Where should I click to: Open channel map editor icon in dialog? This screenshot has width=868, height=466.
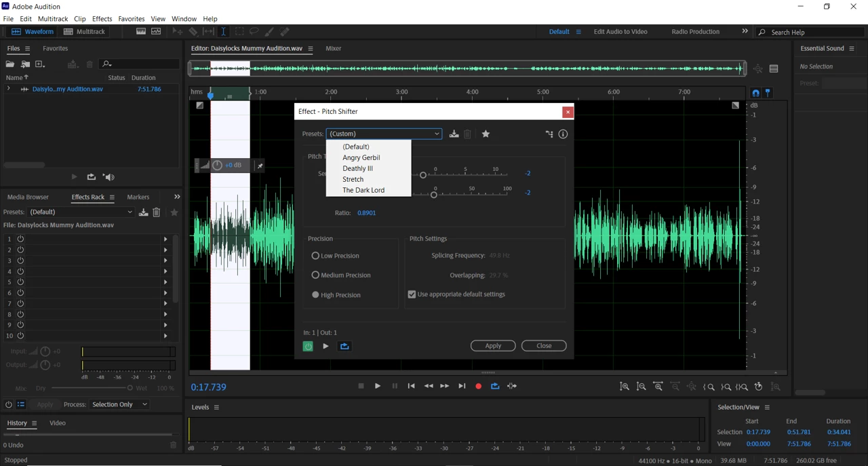click(x=549, y=134)
